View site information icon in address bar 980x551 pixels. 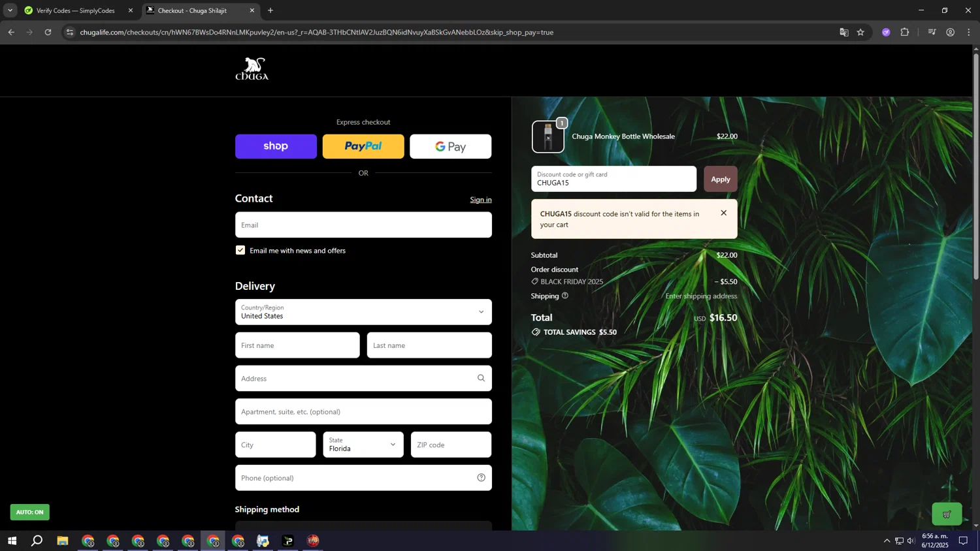point(71,32)
